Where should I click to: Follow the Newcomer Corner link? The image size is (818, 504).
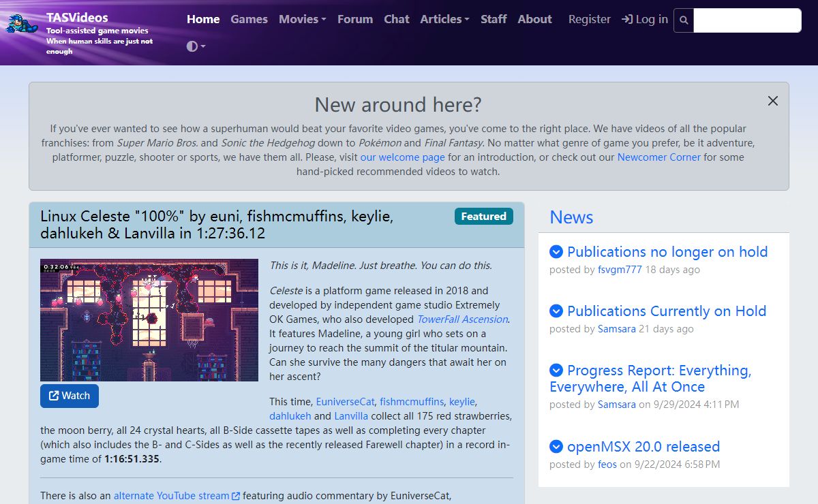tap(658, 157)
